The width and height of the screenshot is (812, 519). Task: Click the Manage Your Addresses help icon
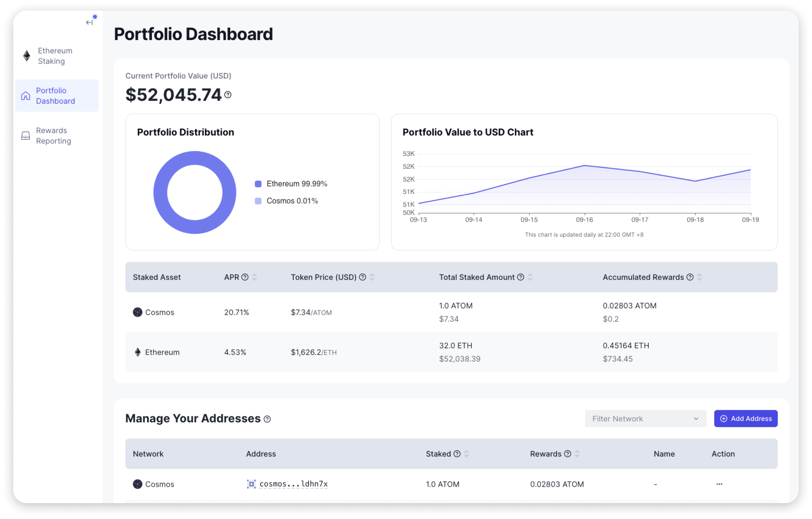[x=267, y=419]
